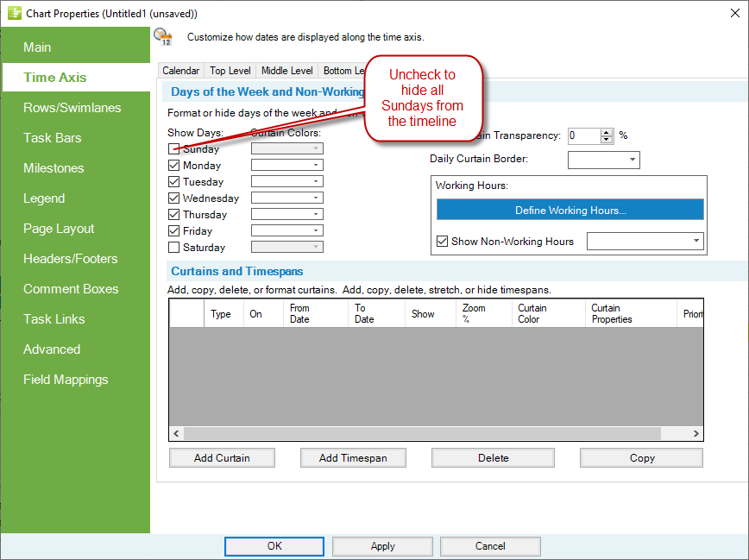This screenshot has height=560, width=749.
Task: Click the app icon in title bar
Action: click(x=15, y=13)
